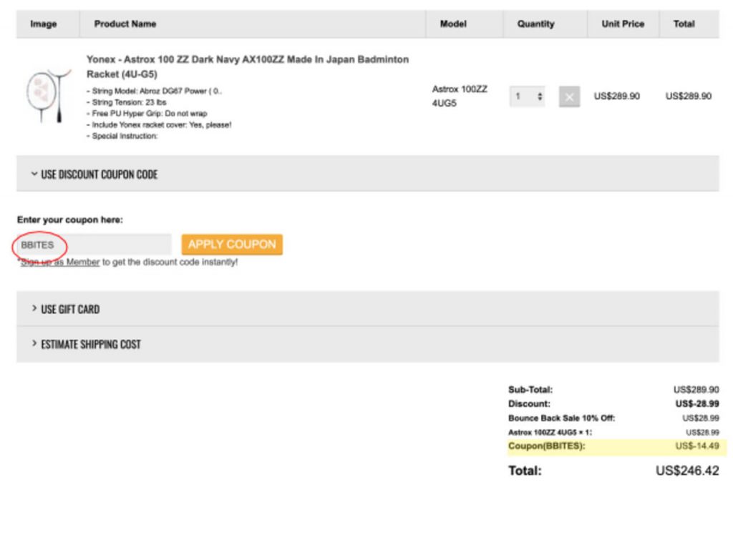Click the Bounce Back Sale 10% Off line
This screenshot has height=560, width=733.
click(613, 418)
